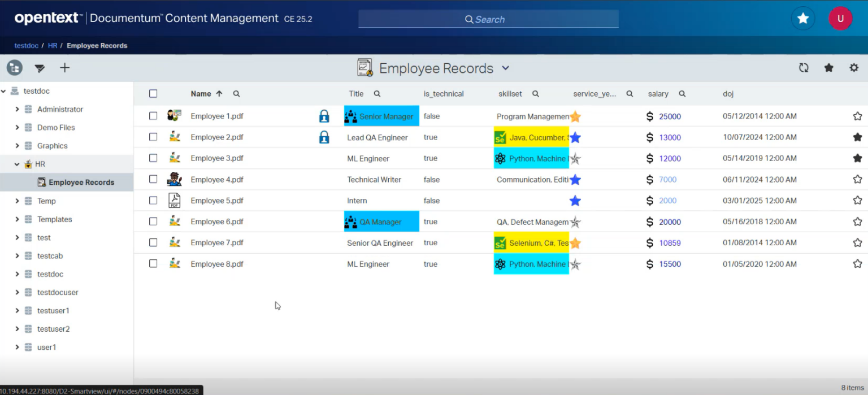Click the lock icon on Employee 1.pdf
The height and width of the screenshot is (395, 868).
[x=324, y=116]
